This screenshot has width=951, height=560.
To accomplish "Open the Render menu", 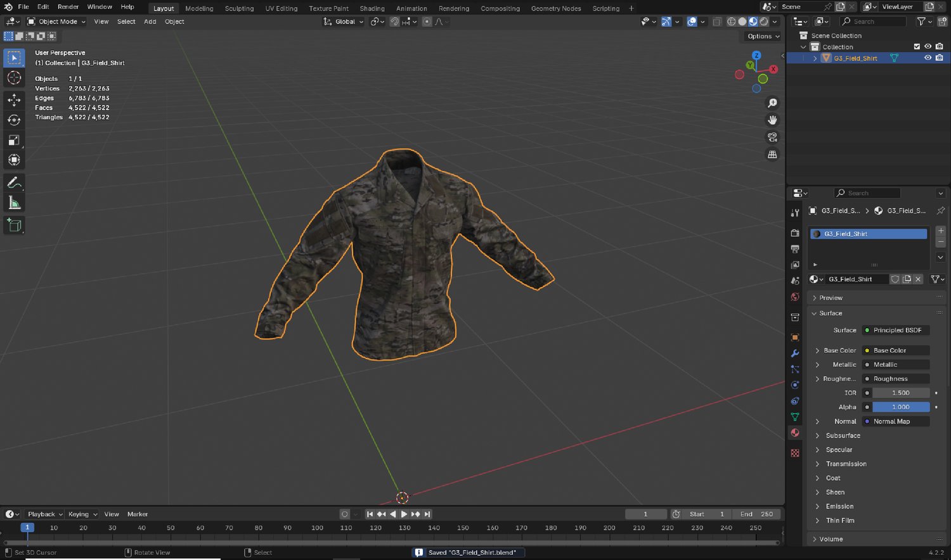I will click(x=68, y=7).
